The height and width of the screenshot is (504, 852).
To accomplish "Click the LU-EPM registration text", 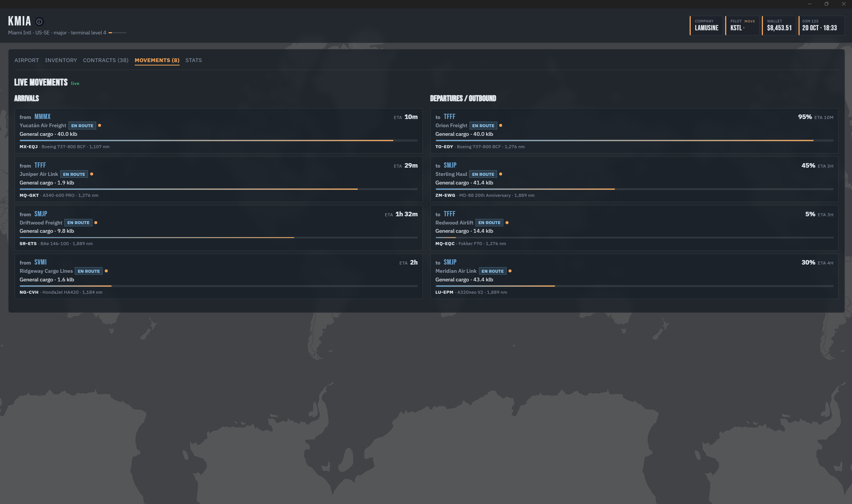I will click(444, 292).
